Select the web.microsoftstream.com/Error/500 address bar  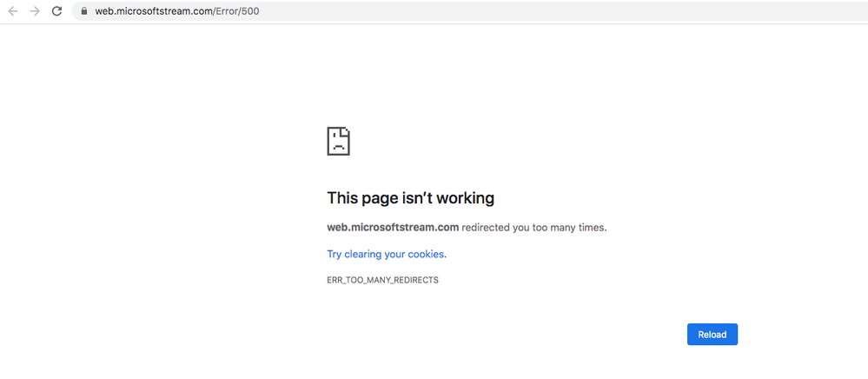click(470, 11)
